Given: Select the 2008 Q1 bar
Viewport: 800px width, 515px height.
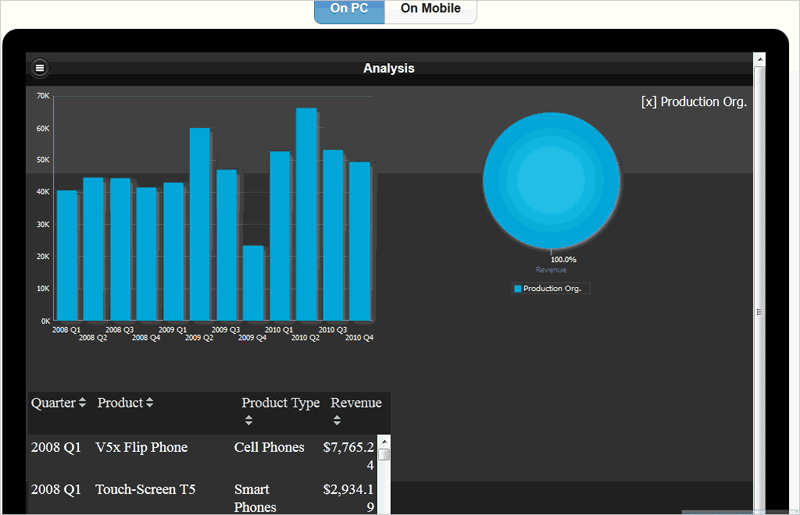Looking at the screenshot, I should coord(67,256).
